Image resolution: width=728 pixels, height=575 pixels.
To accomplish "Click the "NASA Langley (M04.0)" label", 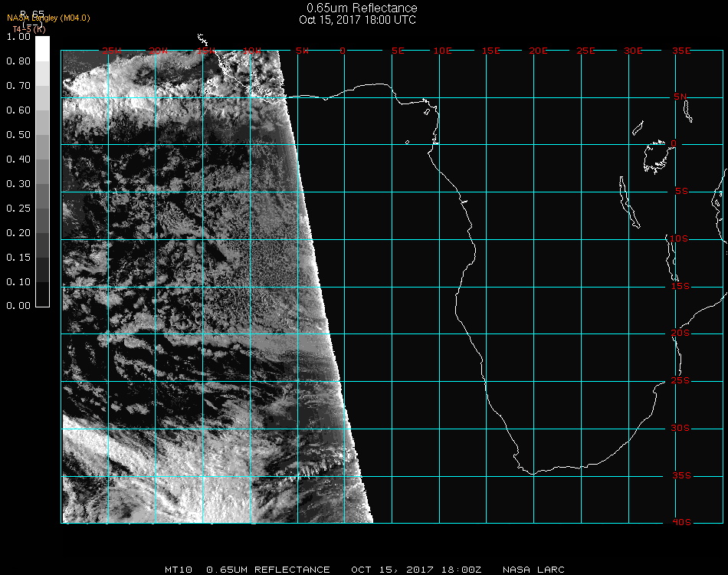I will click(48, 18).
